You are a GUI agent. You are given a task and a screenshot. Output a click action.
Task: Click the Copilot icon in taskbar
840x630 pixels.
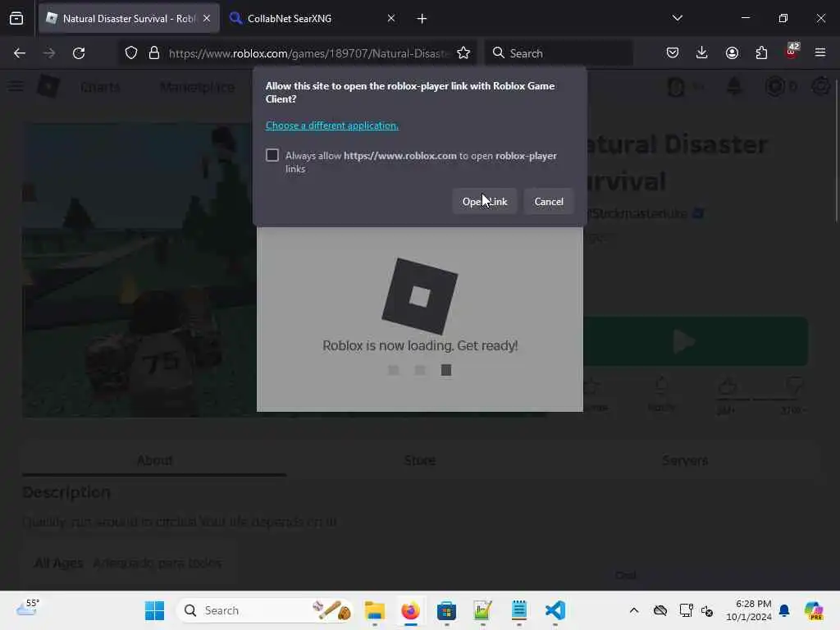[815, 610]
